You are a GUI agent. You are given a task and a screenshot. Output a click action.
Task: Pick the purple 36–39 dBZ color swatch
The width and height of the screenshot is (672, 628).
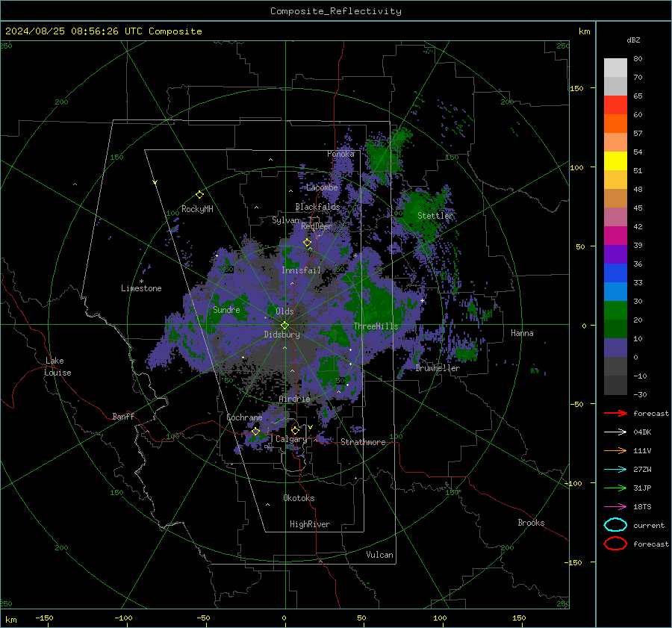point(615,255)
